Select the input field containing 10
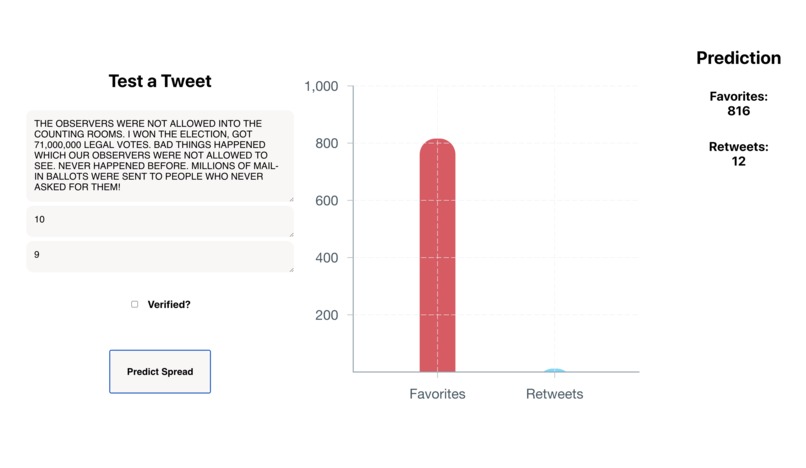 160,222
